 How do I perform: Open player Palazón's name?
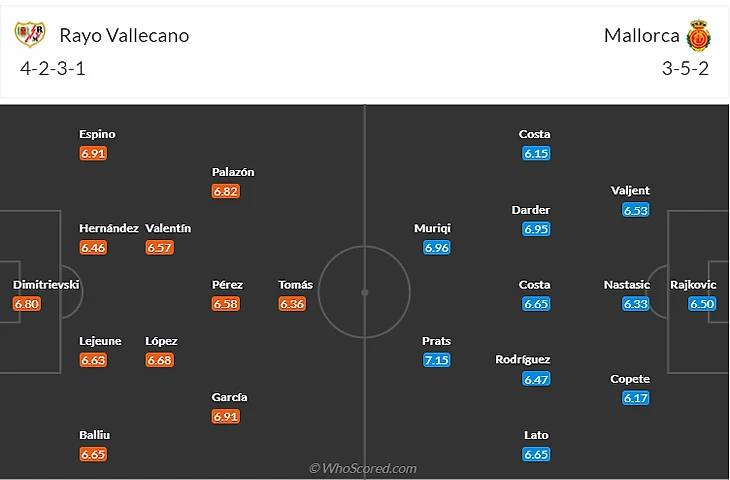(233, 172)
